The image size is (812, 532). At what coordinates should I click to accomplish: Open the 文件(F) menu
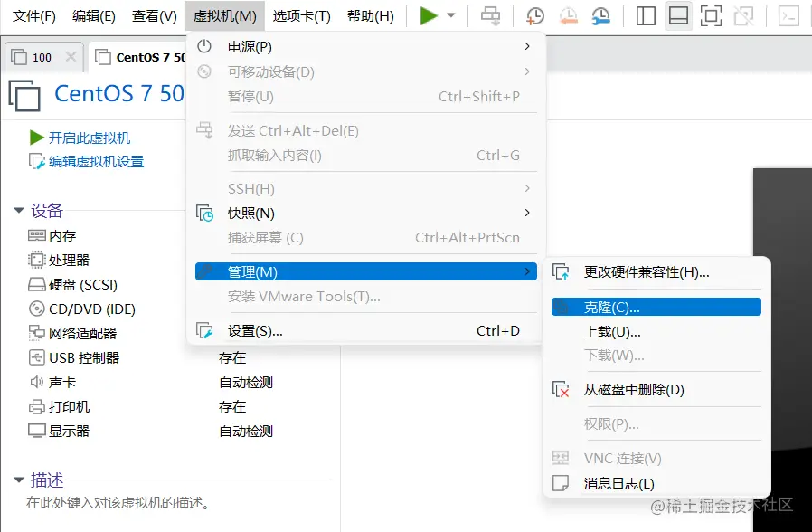pyautogui.click(x=33, y=16)
